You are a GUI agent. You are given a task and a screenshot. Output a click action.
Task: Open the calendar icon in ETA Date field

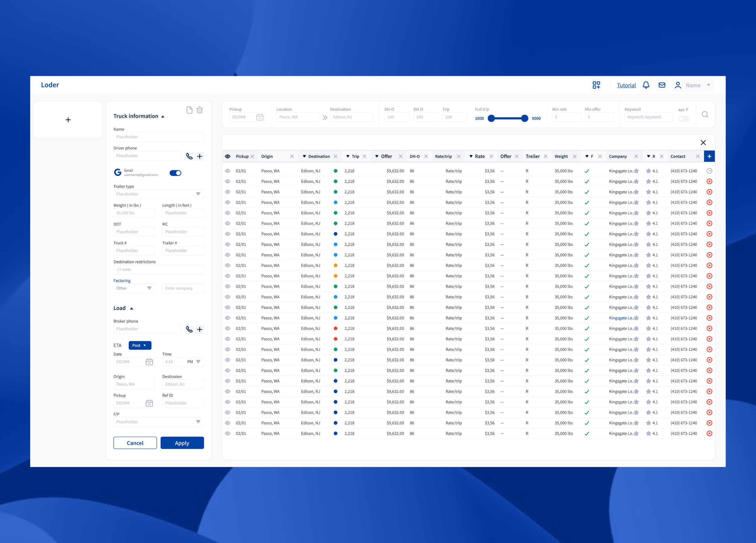click(x=149, y=362)
